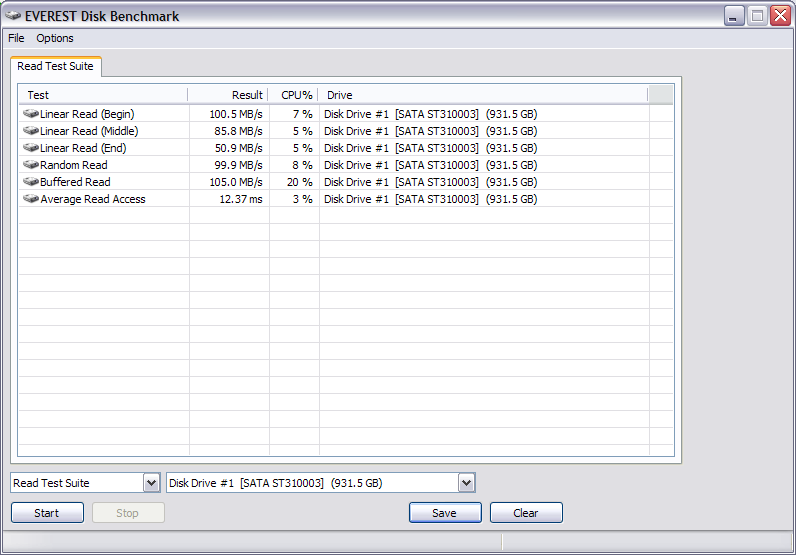Screen dimensions: 796x555
Task: Select the Random Read row text
Action: click(74, 165)
